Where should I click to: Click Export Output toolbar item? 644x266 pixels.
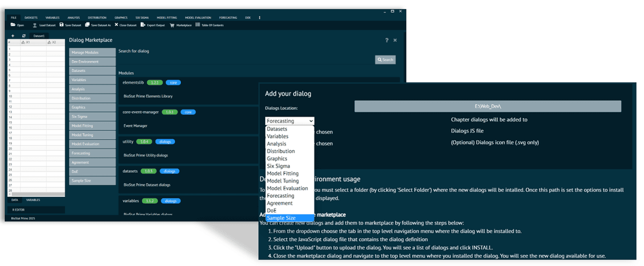pos(152,25)
